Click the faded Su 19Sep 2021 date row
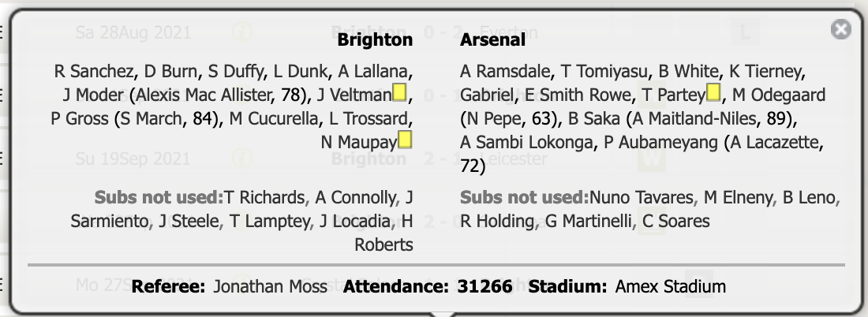Screen dimensions: 868x317 (133, 159)
